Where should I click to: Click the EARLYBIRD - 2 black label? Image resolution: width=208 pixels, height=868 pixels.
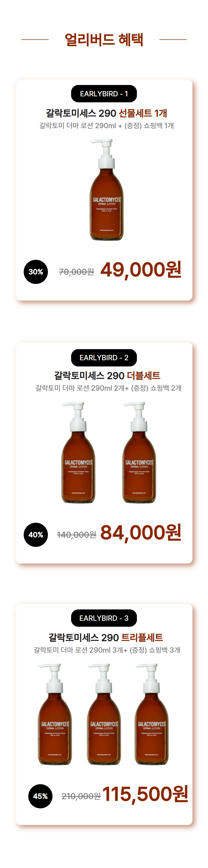point(104,358)
